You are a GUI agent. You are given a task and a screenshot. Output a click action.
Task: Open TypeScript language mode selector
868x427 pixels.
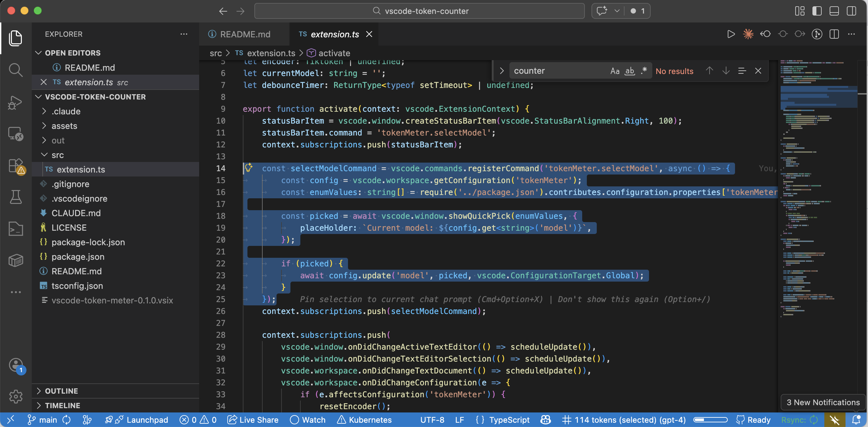[x=509, y=420]
